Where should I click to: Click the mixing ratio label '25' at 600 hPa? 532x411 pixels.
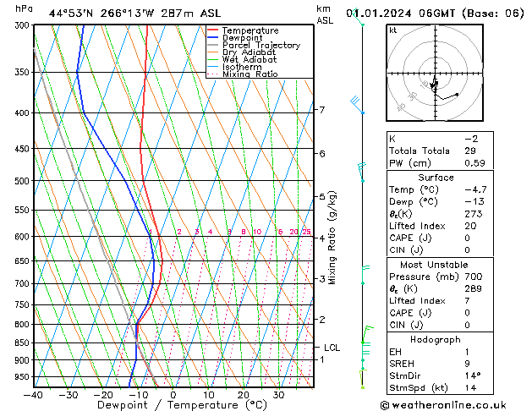tap(307, 232)
